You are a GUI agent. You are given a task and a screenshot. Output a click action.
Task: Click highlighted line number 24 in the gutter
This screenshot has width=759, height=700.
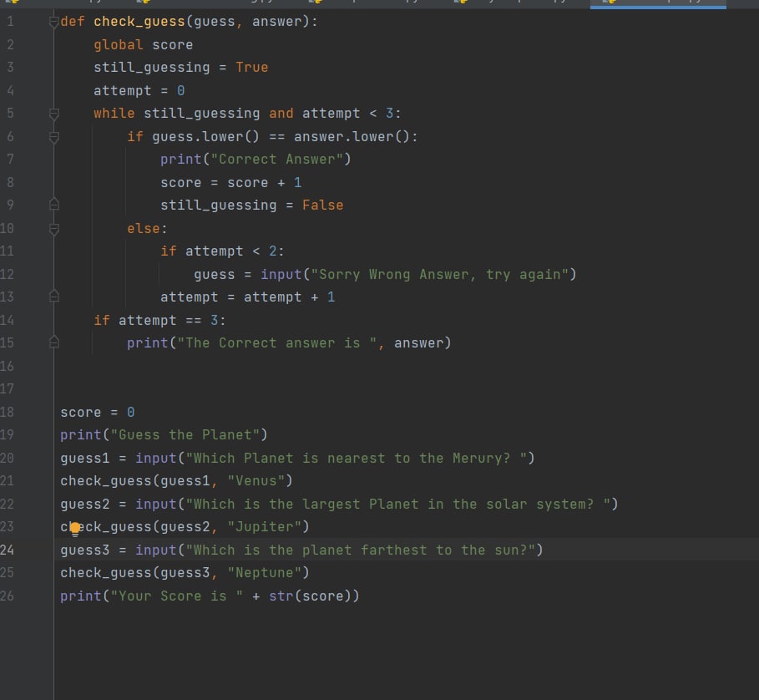click(x=7, y=550)
